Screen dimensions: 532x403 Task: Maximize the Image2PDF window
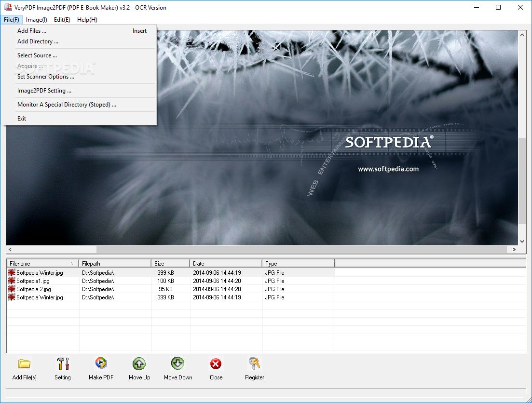tap(498, 7)
